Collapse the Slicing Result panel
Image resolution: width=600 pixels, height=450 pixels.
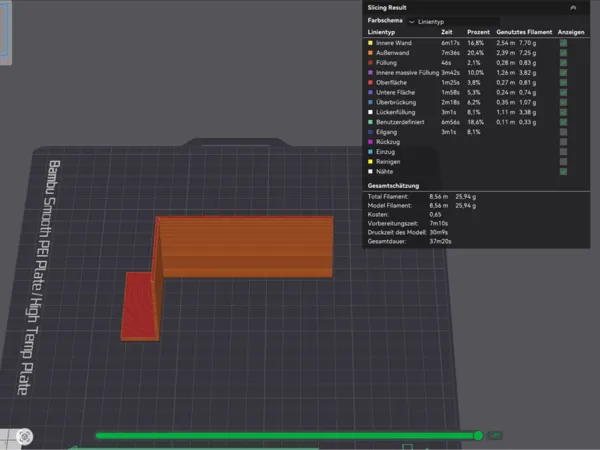pos(573,8)
